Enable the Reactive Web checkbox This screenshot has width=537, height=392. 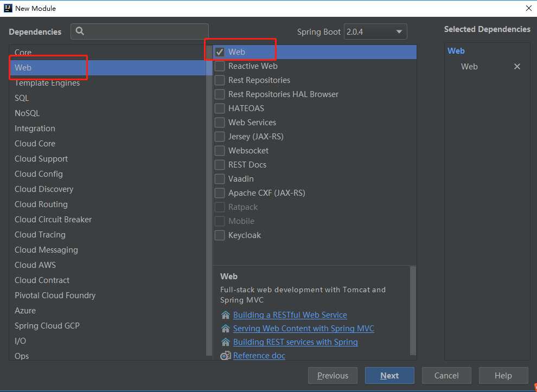[x=220, y=66]
